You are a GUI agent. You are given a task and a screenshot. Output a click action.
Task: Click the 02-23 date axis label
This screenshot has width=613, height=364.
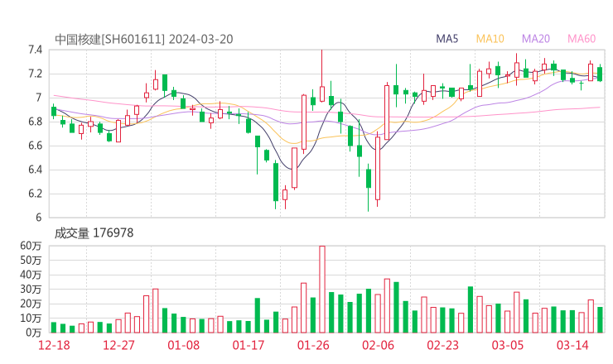point(443,345)
